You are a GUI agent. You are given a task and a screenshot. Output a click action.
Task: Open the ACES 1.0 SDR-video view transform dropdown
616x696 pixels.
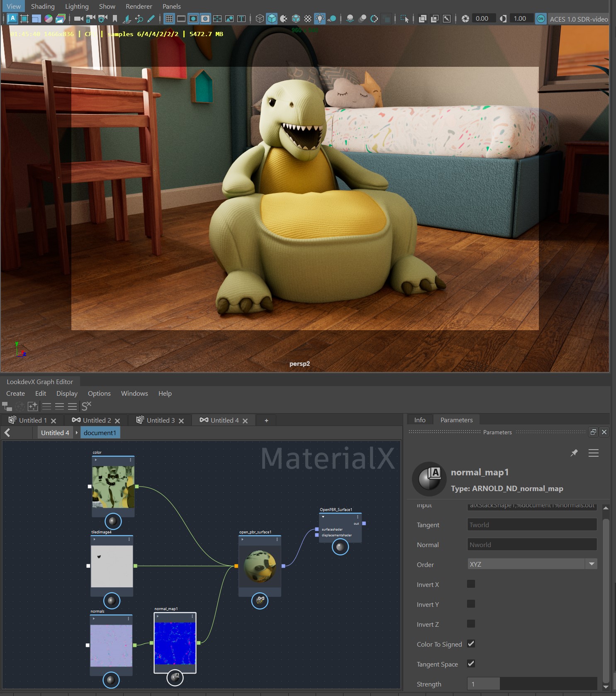click(x=579, y=19)
